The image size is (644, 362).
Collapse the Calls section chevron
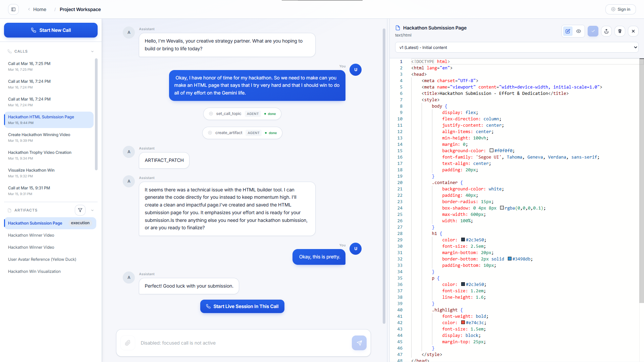coord(92,51)
